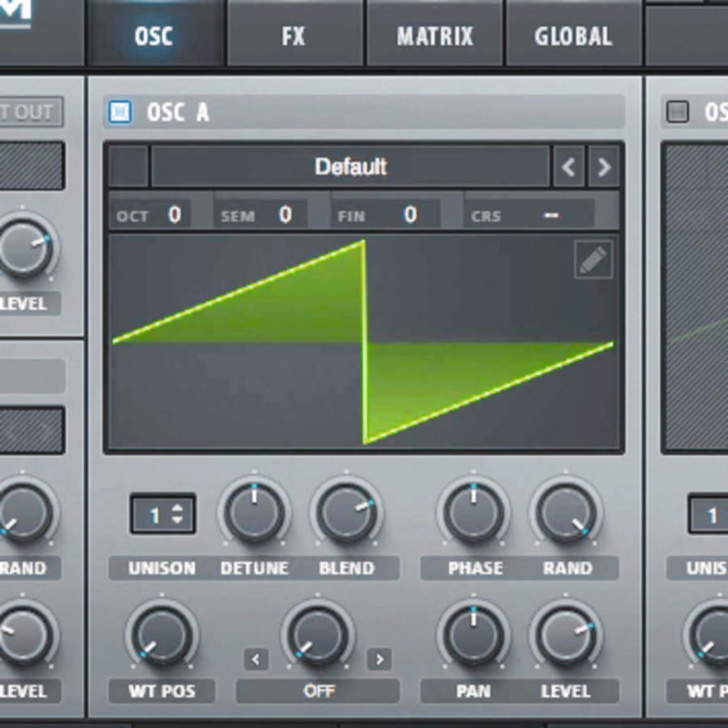Click the OSC A Blend knob
The width and height of the screenshot is (728, 728).
tap(347, 513)
